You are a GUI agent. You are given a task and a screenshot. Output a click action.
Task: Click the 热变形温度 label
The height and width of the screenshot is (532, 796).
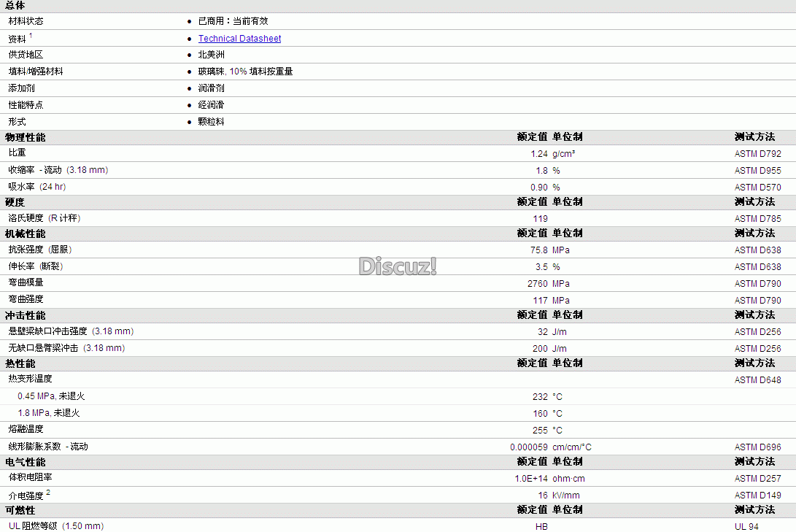(x=31, y=379)
